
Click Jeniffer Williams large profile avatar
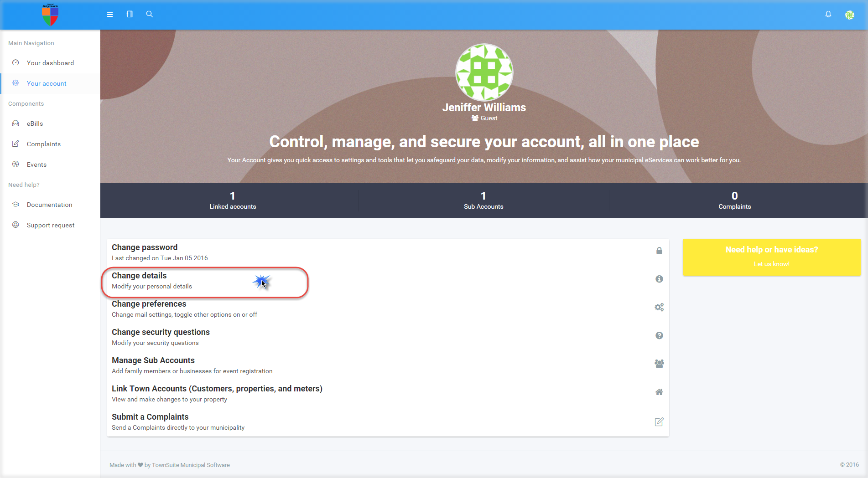pyautogui.click(x=484, y=72)
